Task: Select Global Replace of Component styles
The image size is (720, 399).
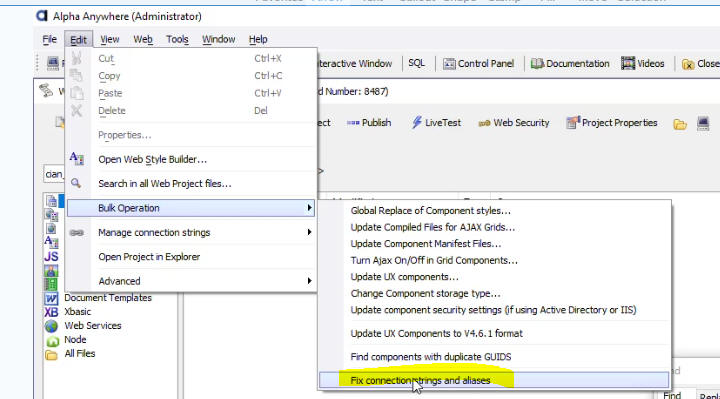Action: tap(430, 211)
